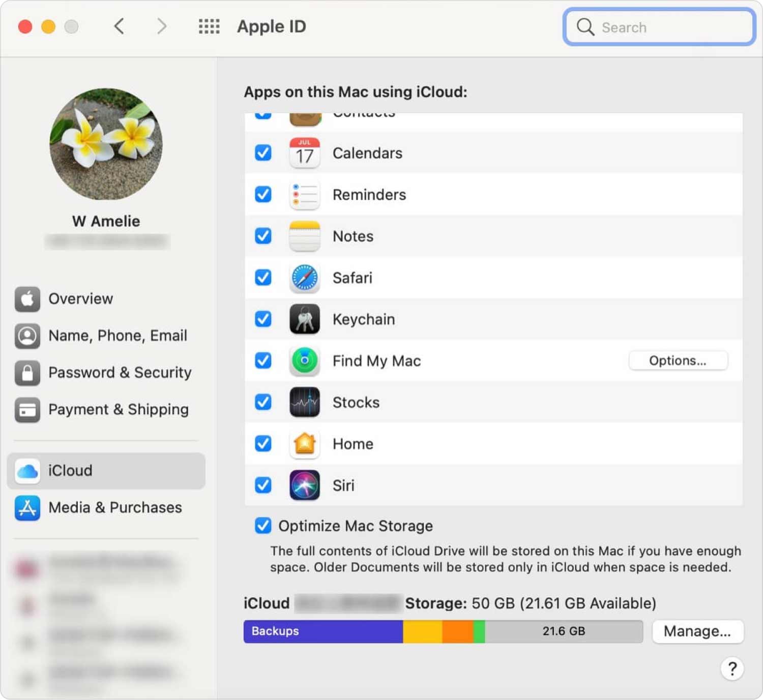Go forward using the right chevron

pos(161,26)
